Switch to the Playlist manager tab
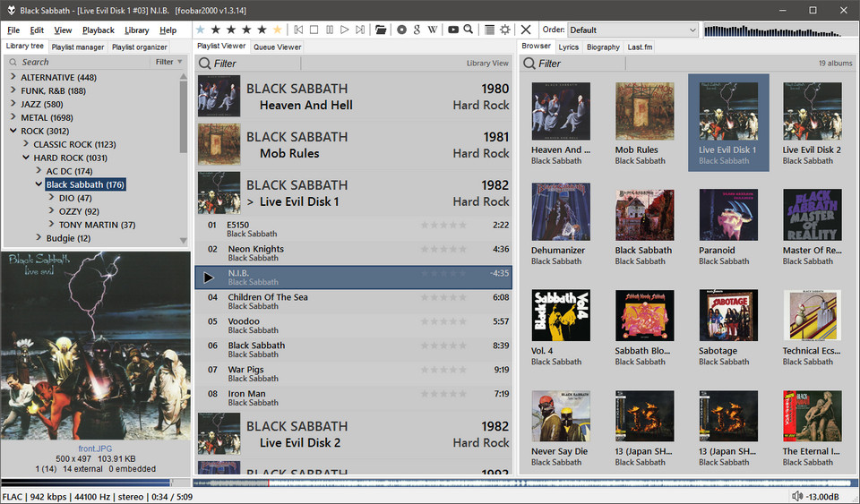This screenshot has height=504, width=860. click(x=78, y=47)
